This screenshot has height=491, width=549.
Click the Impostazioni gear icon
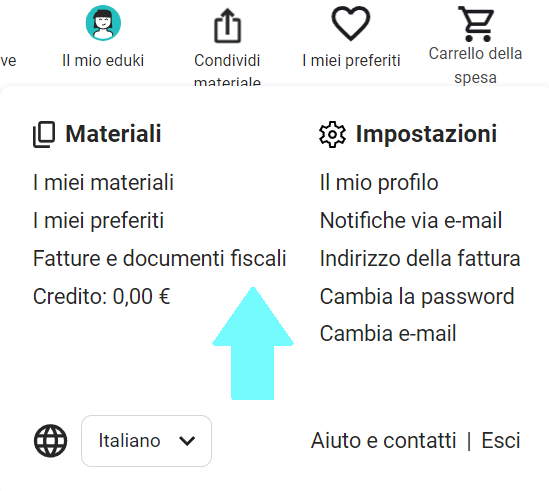pyautogui.click(x=332, y=134)
